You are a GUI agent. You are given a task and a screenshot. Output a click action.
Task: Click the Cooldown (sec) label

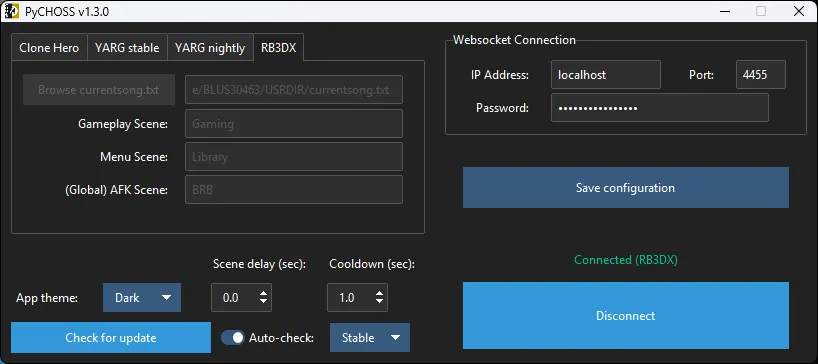[372, 264]
